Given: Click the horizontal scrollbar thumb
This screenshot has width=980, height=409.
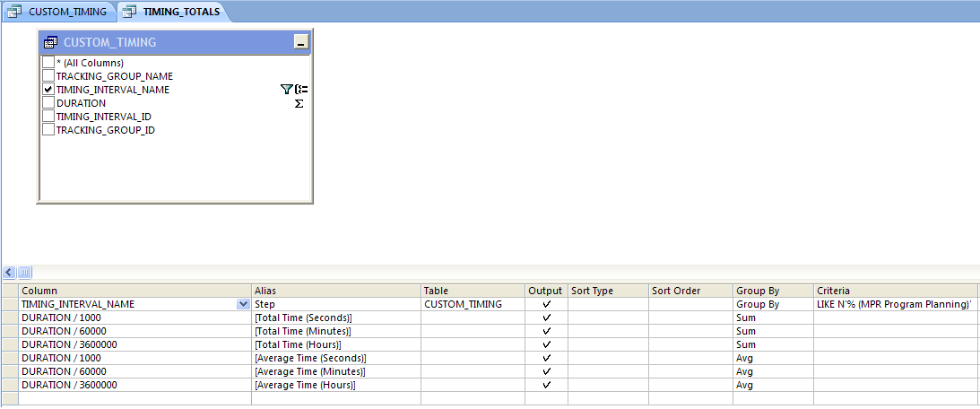Looking at the screenshot, I should [24, 272].
